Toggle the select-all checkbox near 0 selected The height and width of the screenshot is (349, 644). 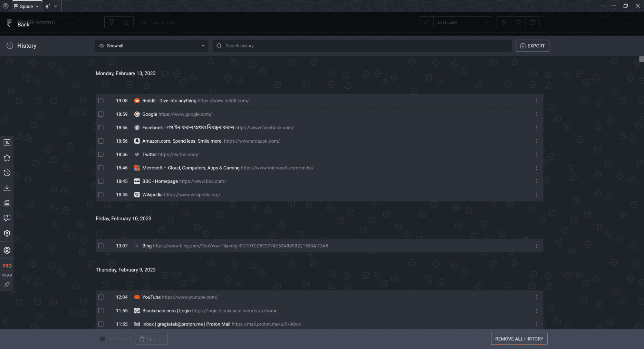(x=102, y=339)
